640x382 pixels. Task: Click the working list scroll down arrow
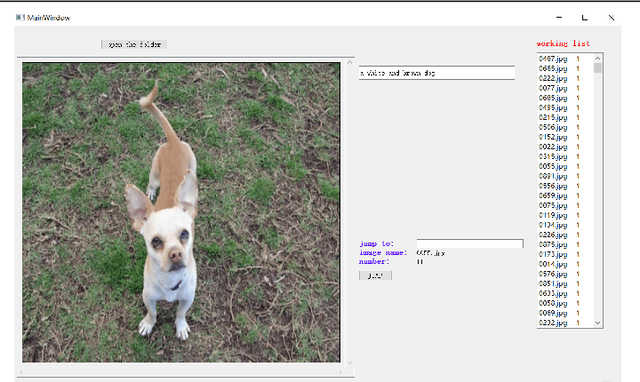click(x=598, y=323)
